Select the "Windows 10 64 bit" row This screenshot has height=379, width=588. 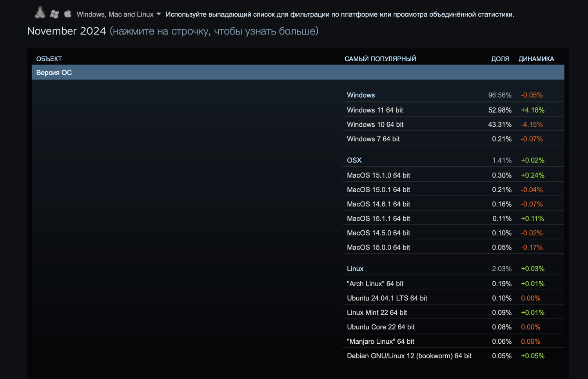pyautogui.click(x=454, y=125)
